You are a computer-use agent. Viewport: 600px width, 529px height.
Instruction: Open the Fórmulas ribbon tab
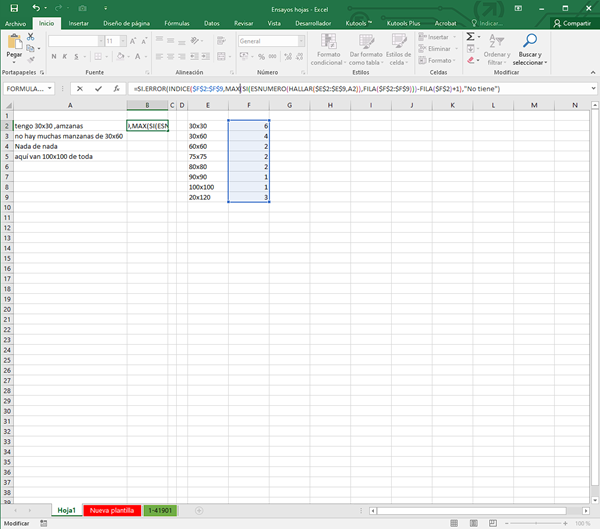point(176,22)
